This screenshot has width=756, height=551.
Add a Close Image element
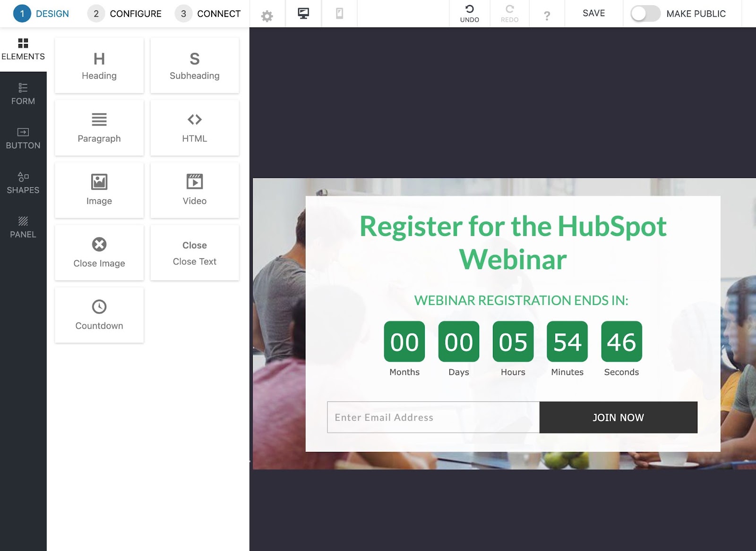pyautogui.click(x=99, y=253)
